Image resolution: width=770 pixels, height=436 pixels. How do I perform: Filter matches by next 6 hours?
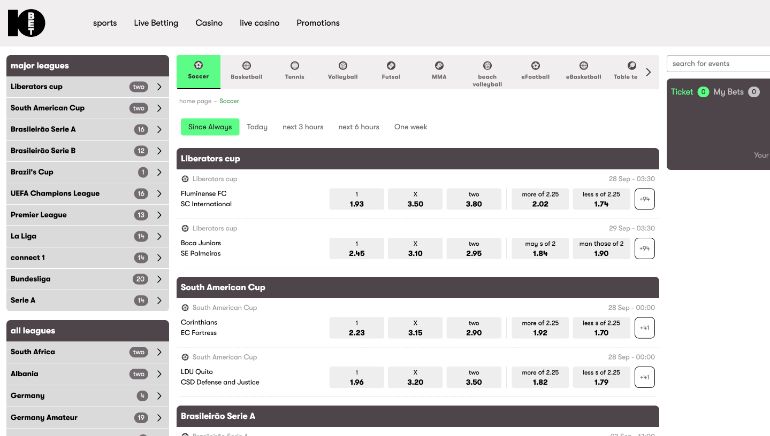tap(359, 127)
